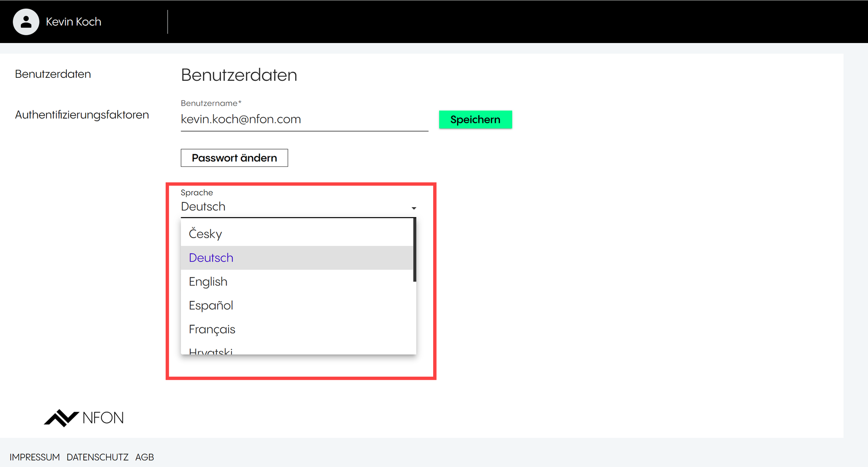Click the Sprache field showing Deutsch
Viewport: 868px width, 467px height.
[x=295, y=207]
